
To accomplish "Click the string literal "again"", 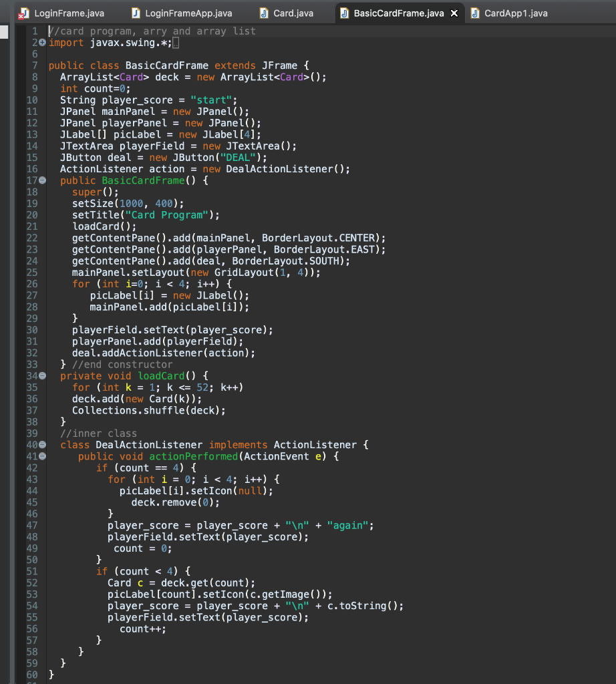I will pyautogui.click(x=347, y=525).
